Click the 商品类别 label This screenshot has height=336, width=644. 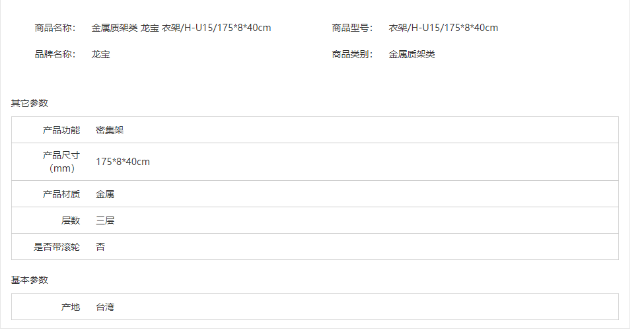click(x=352, y=54)
